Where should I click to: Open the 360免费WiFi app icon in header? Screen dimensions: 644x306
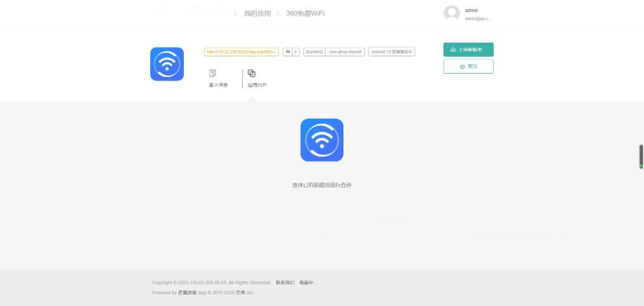[167, 64]
